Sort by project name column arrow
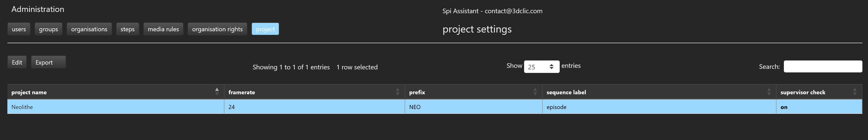The height and width of the screenshot is (140, 868). click(217, 91)
